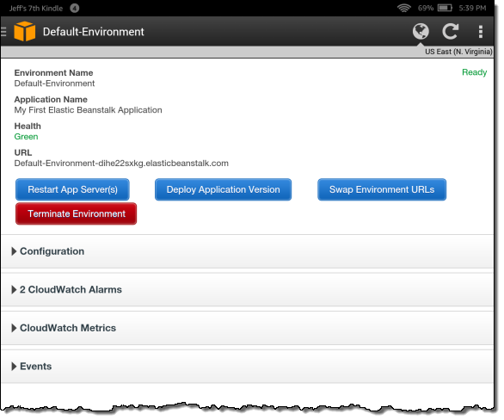The image size is (504, 420).
Task: Click the refresh arrow icon
Action: click(x=451, y=31)
